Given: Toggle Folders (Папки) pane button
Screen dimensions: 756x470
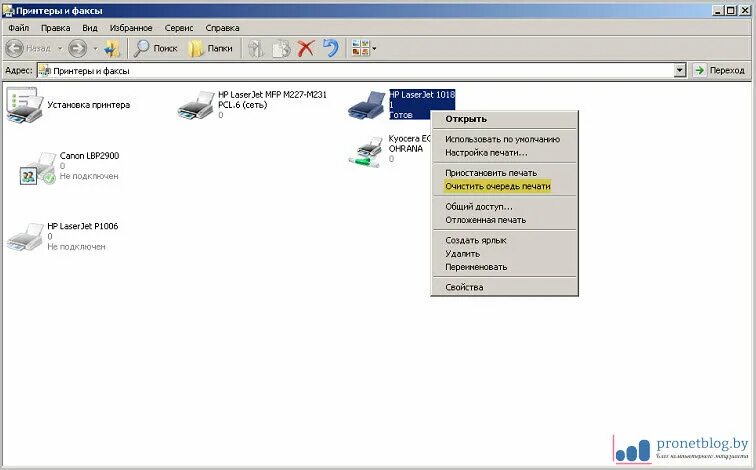Looking at the screenshot, I should (210, 48).
